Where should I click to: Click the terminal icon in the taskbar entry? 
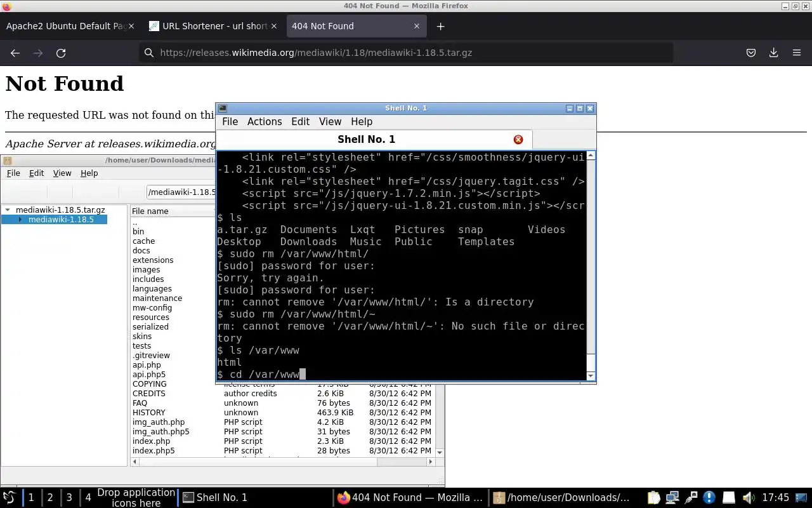click(188, 498)
